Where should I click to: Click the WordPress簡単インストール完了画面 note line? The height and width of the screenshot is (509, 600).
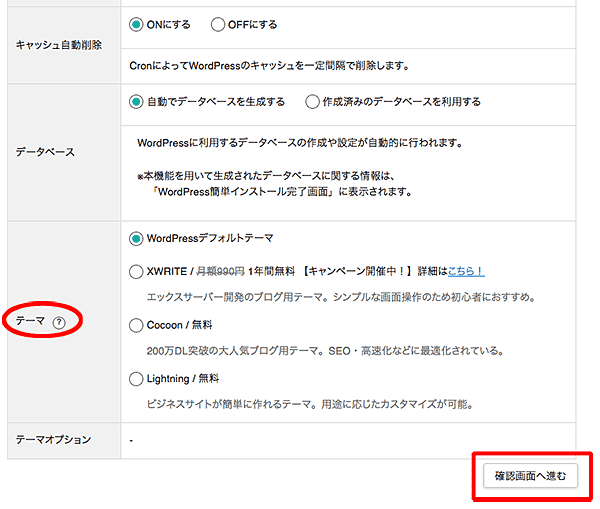pos(281,192)
